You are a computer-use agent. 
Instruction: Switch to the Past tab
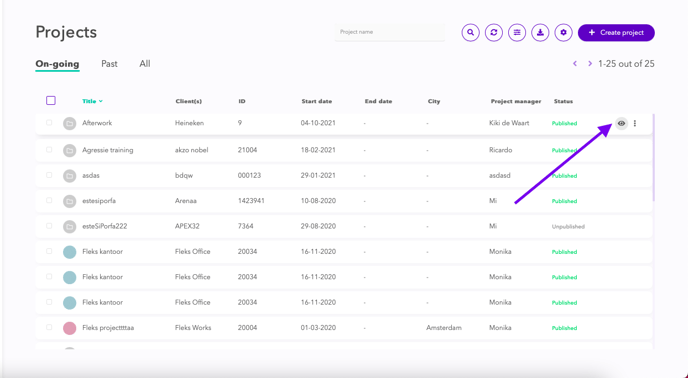109,64
